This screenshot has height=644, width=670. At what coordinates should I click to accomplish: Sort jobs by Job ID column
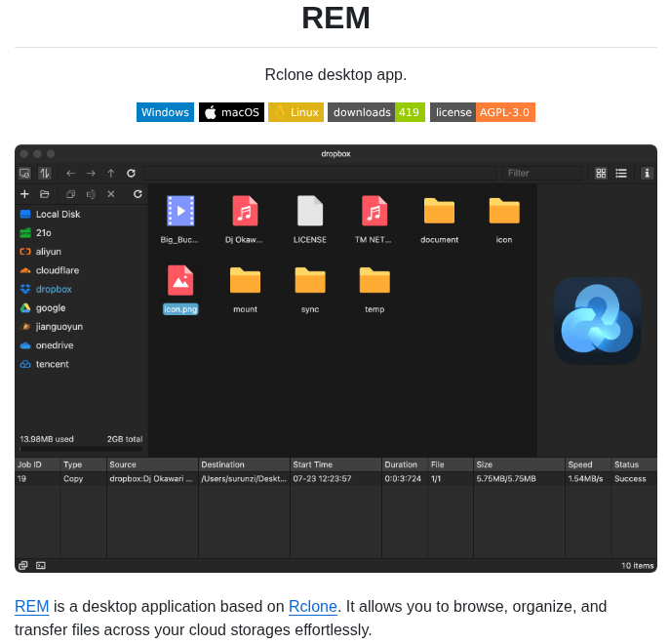pyautogui.click(x=38, y=464)
